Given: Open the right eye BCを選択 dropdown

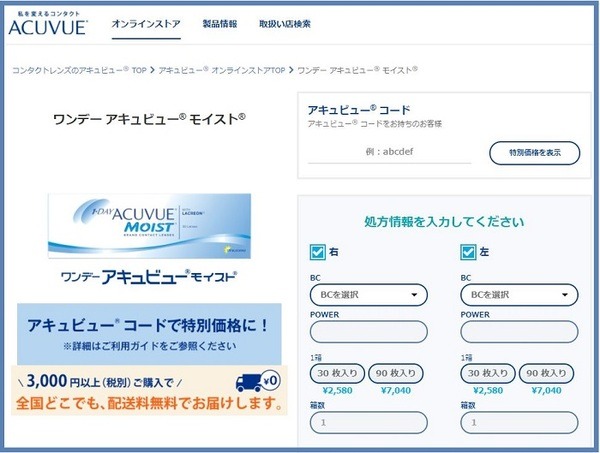Looking at the screenshot, I should 368,295.
